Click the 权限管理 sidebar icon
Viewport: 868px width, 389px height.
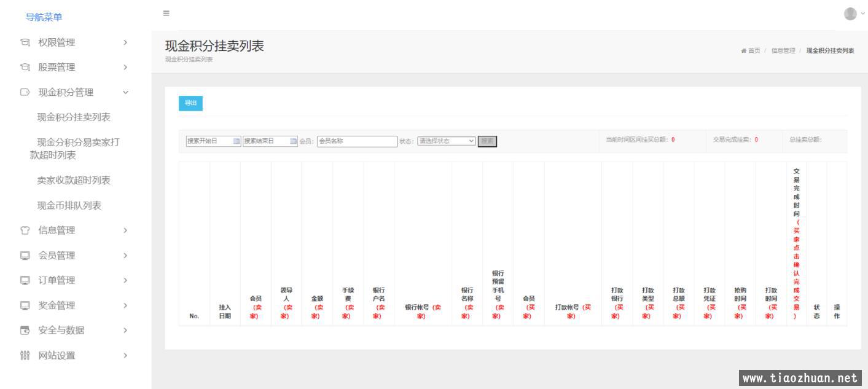coord(25,42)
